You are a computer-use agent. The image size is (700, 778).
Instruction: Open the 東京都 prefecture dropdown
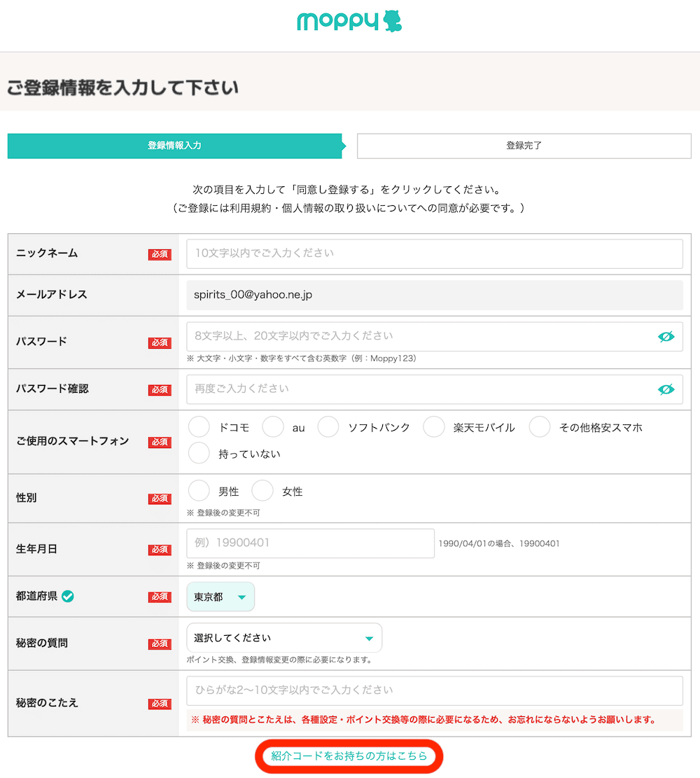click(220, 596)
